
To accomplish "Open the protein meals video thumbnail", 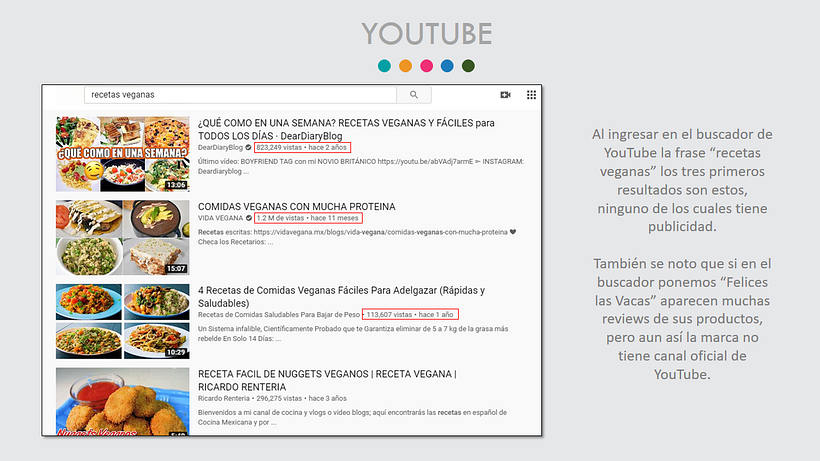I will 123,238.
